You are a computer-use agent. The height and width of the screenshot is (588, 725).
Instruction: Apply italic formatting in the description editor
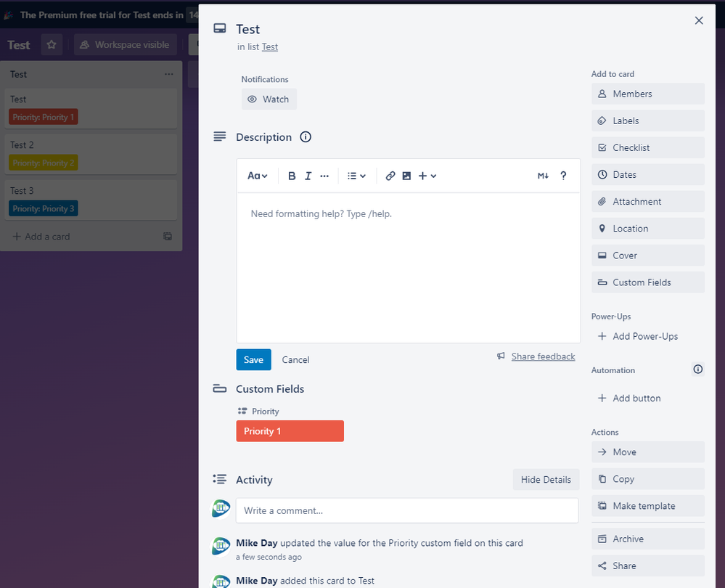point(308,176)
